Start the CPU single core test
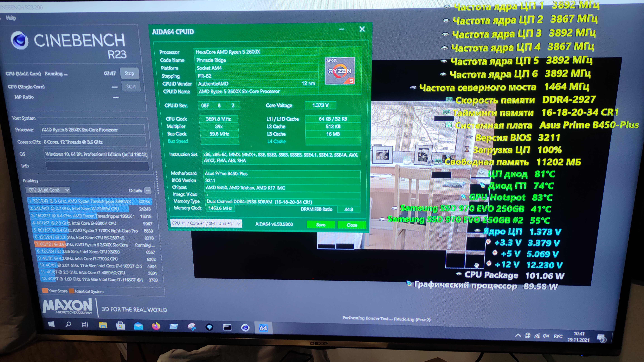 [131, 87]
